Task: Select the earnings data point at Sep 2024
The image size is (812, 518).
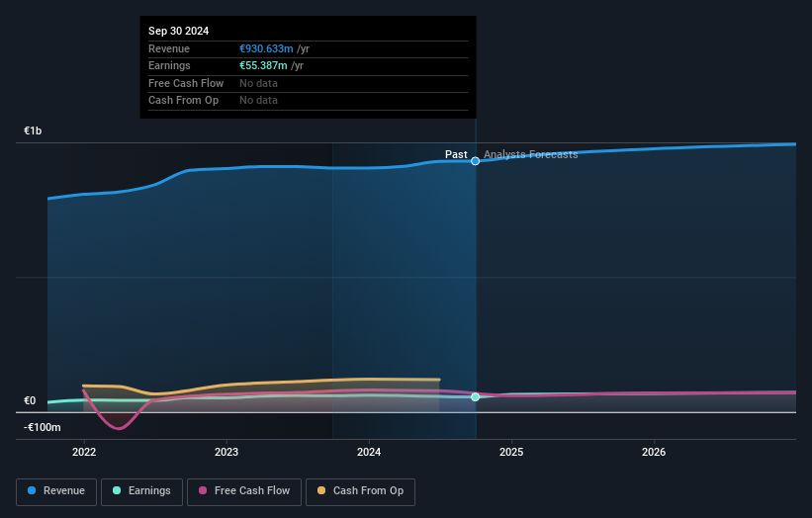Action: click(475, 397)
